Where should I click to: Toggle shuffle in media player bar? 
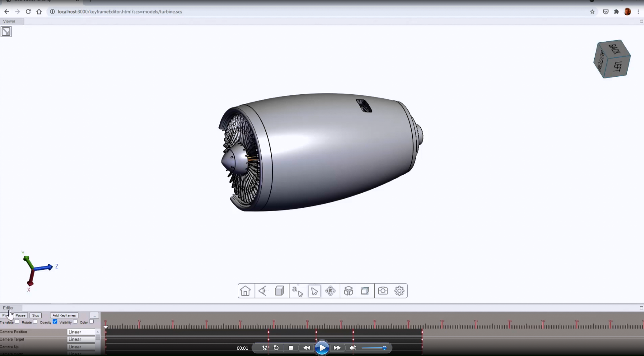coord(265,348)
